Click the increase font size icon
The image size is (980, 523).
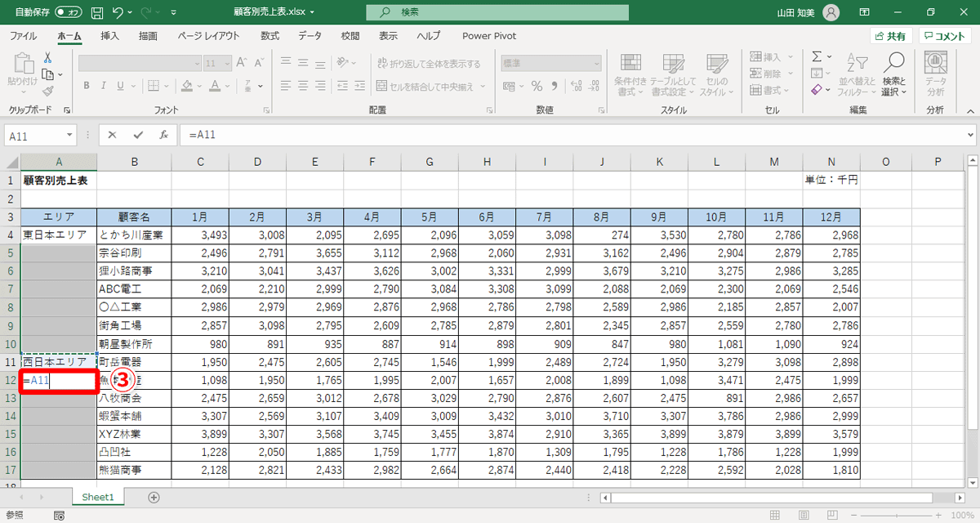pyautogui.click(x=242, y=63)
